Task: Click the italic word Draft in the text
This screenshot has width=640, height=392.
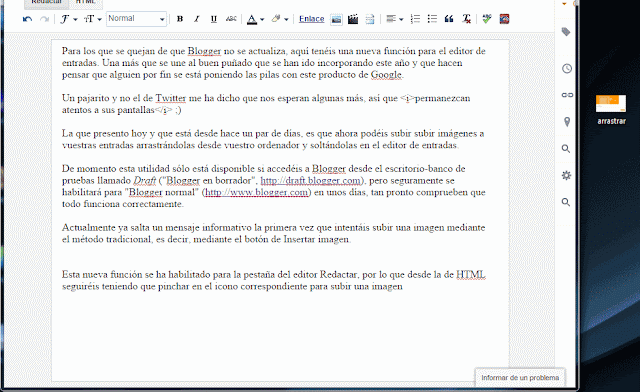Action: pos(145,180)
